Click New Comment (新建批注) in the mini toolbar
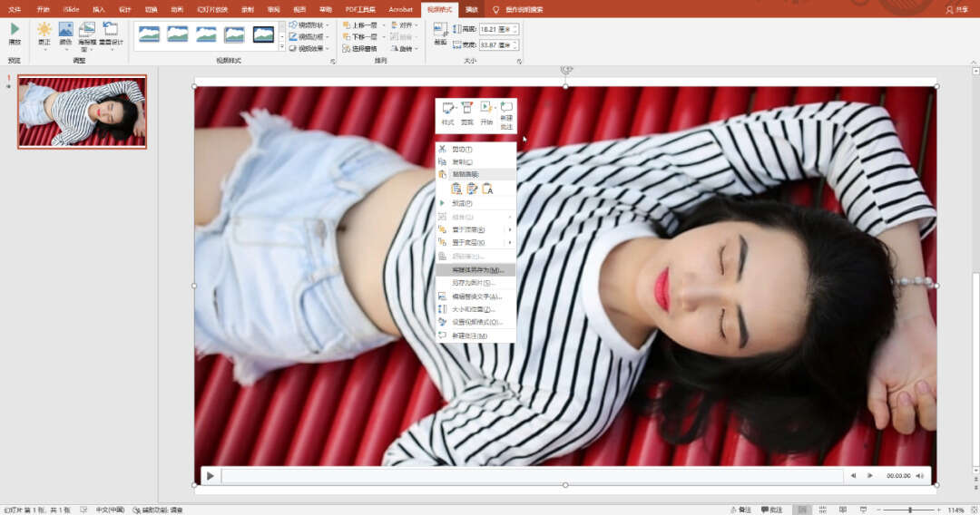Image resolution: width=980 pixels, height=515 pixels. (506, 108)
